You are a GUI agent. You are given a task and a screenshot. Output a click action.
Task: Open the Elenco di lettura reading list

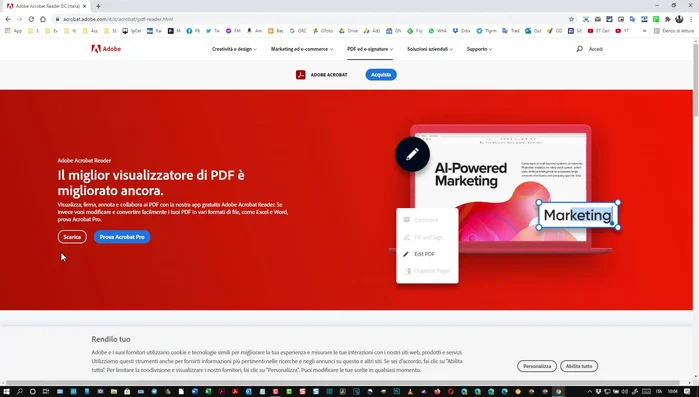point(674,31)
